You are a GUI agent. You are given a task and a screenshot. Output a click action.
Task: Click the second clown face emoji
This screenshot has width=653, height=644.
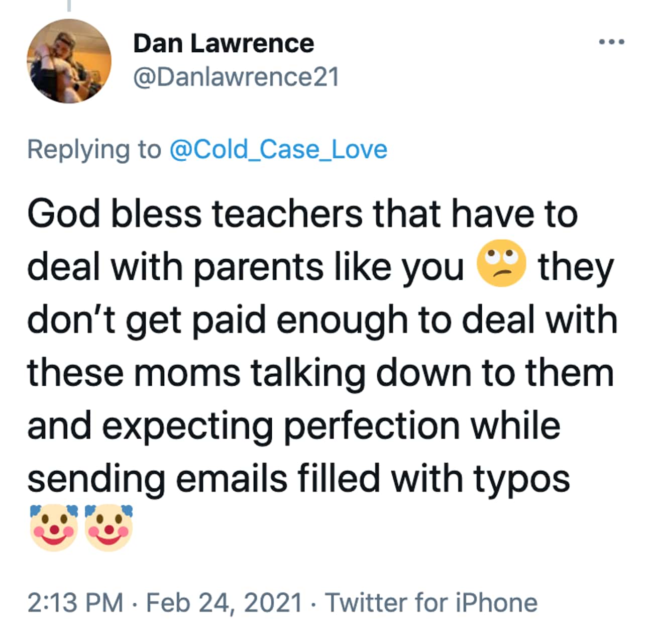[x=108, y=528]
